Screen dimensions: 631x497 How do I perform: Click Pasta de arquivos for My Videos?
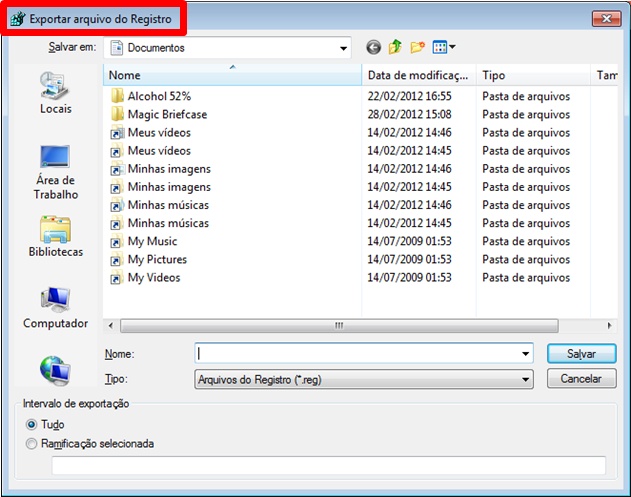click(x=526, y=278)
